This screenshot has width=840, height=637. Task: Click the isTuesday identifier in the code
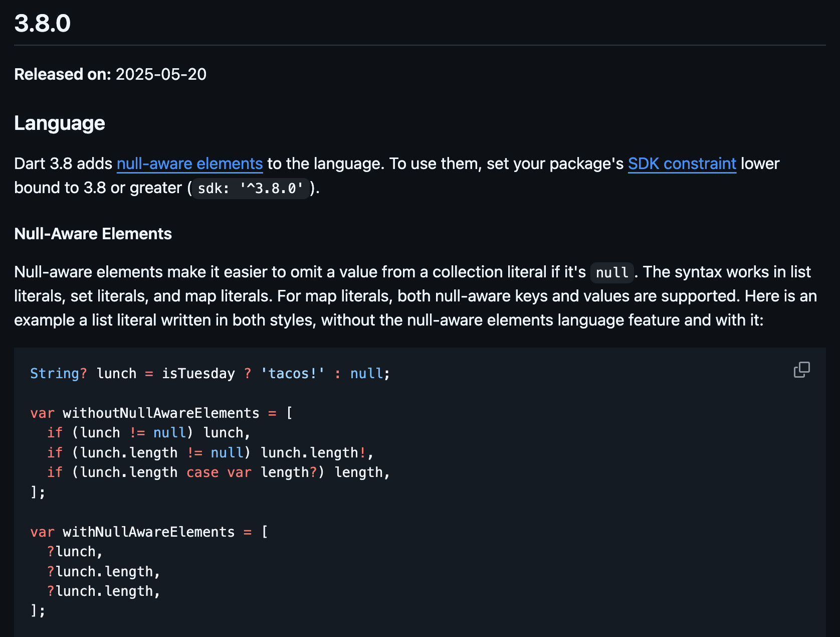tap(198, 374)
